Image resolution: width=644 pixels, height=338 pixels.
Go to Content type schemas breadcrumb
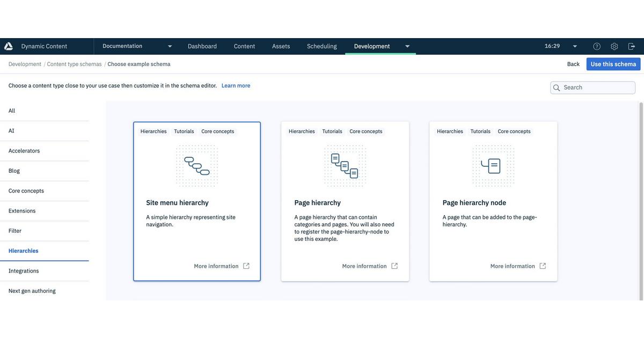pyautogui.click(x=74, y=64)
